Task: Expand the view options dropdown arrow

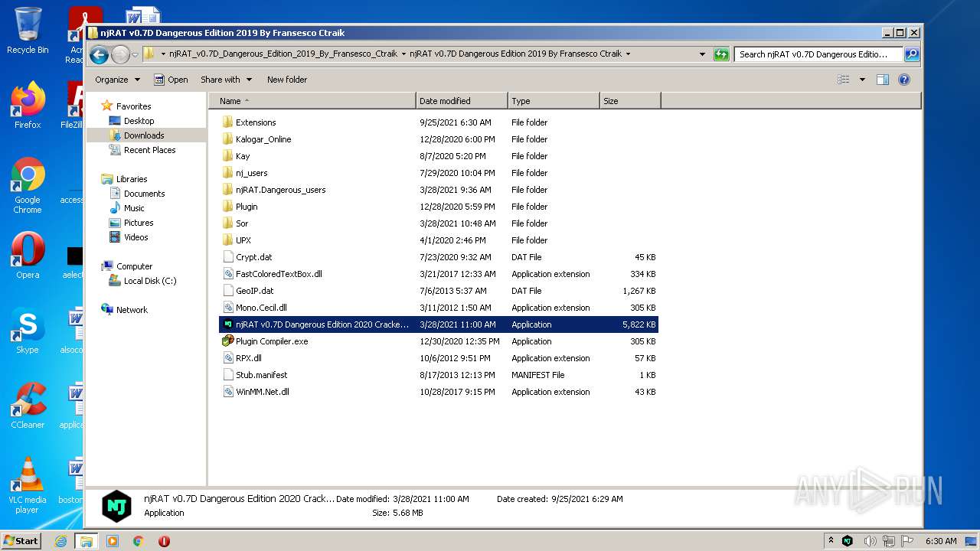Action: pyautogui.click(x=862, y=80)
